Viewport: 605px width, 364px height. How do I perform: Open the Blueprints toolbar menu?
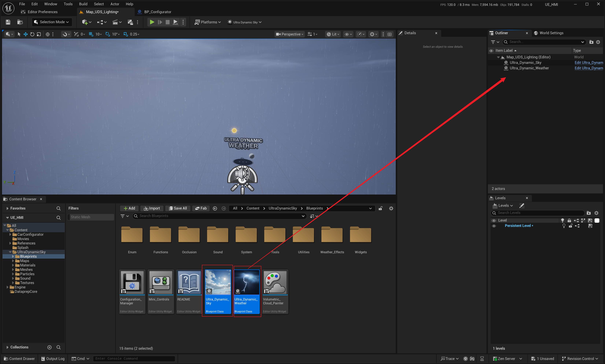[102, 22]
